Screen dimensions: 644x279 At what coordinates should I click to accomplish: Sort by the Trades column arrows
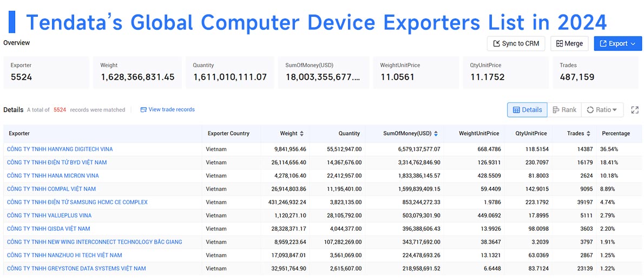(588, 134)
